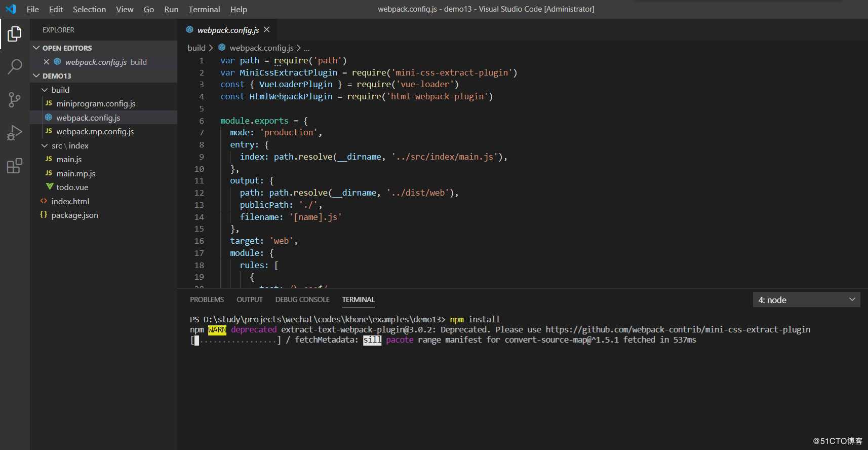The image size is (868, 450).
Task: Open the Selection menu
Action: tap(89, 9)
